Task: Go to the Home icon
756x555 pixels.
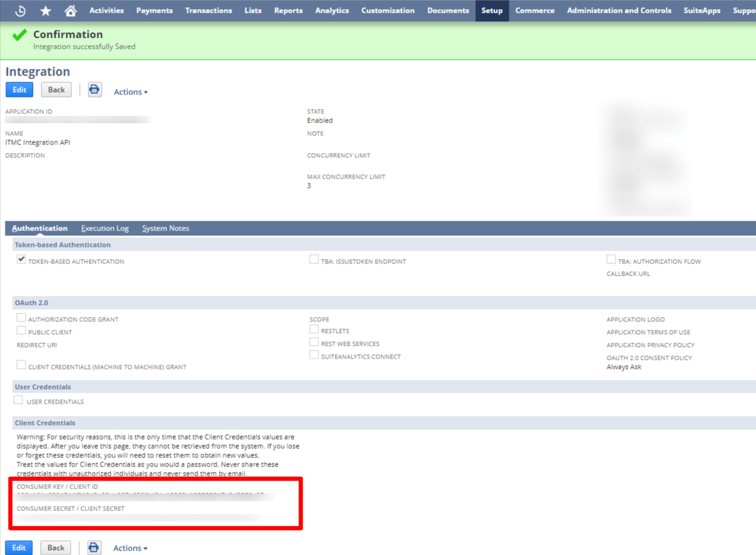Action: click(x=71, y=10)
